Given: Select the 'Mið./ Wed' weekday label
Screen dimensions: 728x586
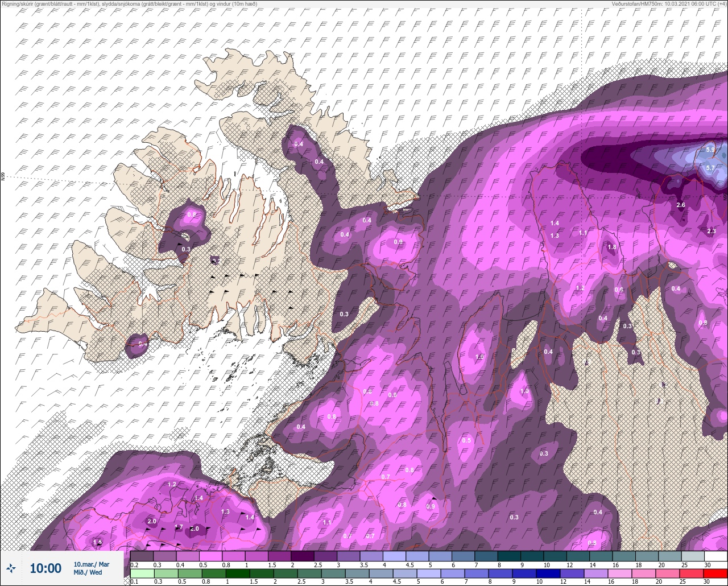Looking at the screenshot, I should pyautogui.click(x=88, y=572).
